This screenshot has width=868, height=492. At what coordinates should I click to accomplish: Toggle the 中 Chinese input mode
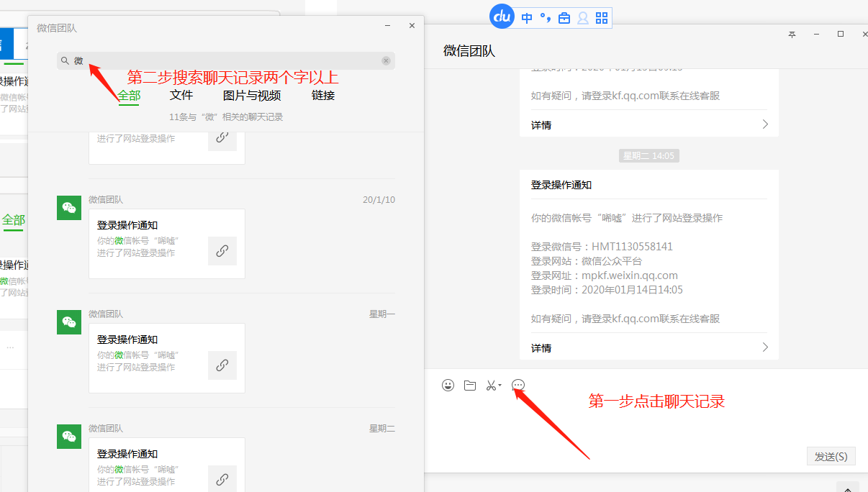tap(527, 18)
